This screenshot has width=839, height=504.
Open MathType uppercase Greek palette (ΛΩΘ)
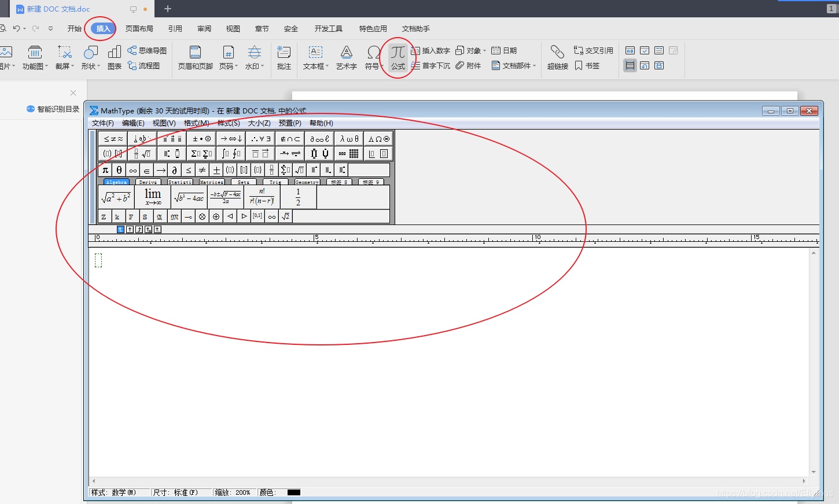coord(378,139)
